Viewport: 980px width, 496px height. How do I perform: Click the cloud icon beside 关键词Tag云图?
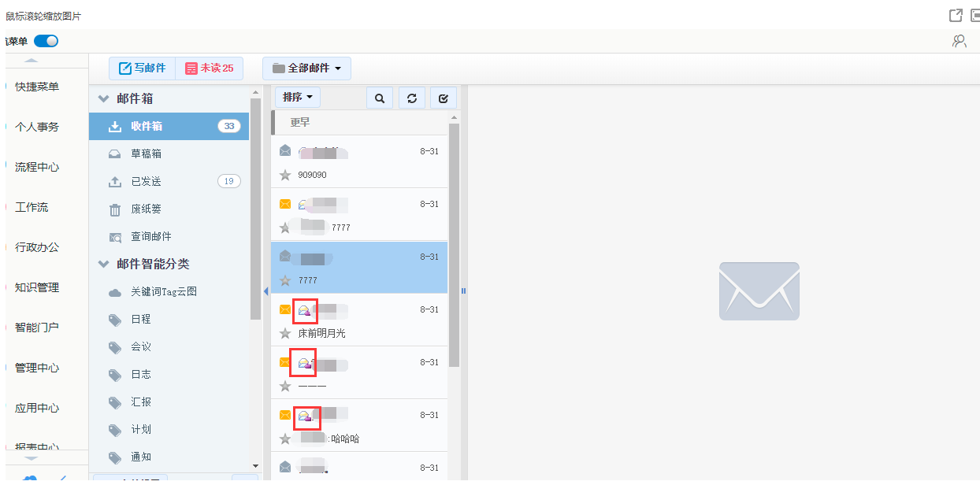click(x=115, y=292)
